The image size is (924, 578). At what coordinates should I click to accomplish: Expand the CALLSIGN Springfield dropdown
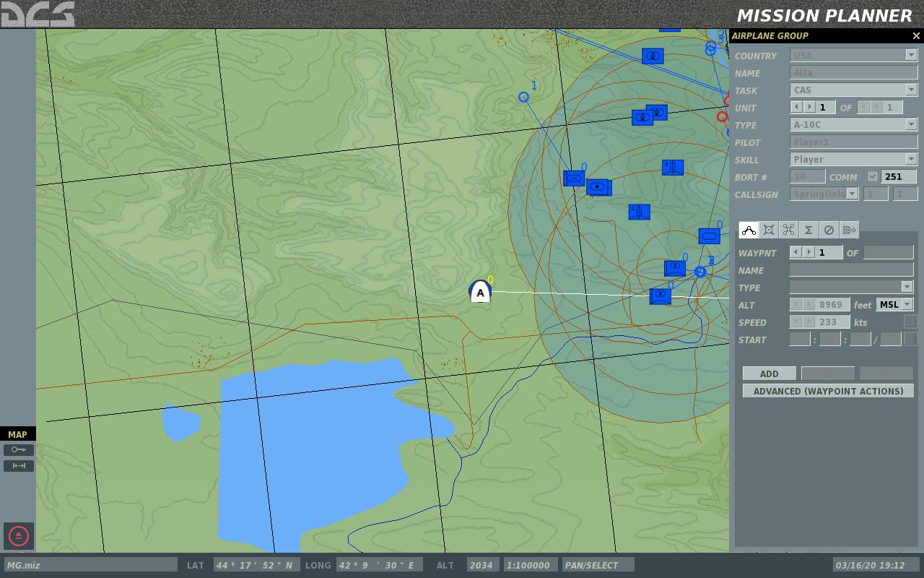click(852, 194)
